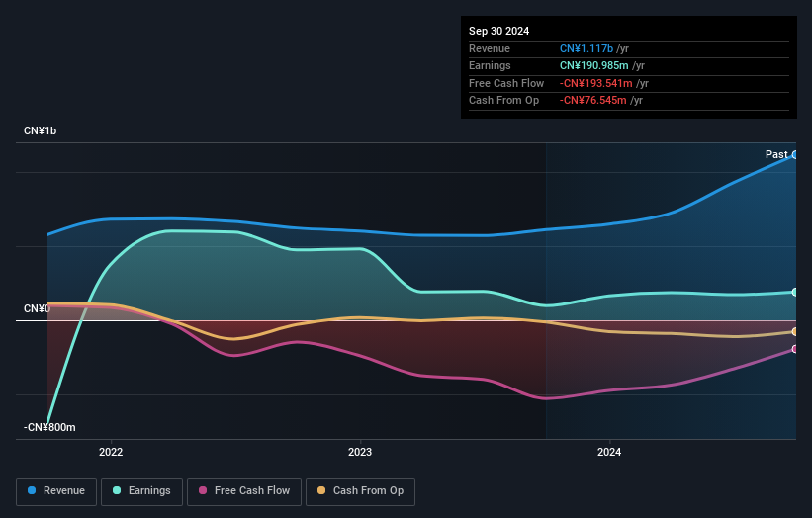Click the Sep 30 2024 tooltip date
The image size is (812, 518).
click(498, 31)
